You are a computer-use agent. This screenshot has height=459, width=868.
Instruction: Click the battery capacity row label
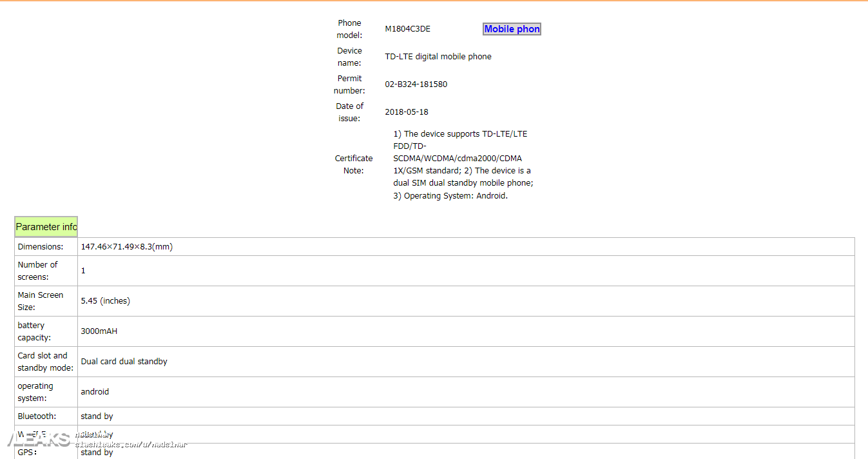(34, 331)
